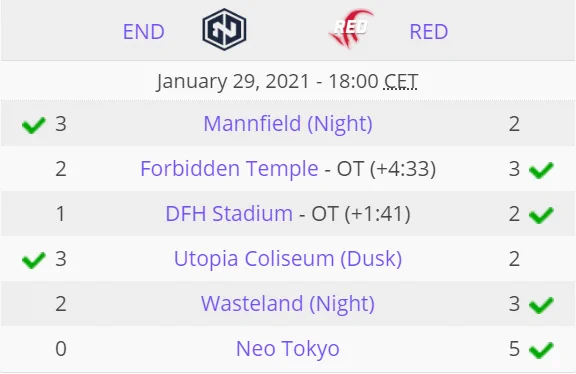This screenshot has height=374, width=576.
Task: Open the Forbidden Temple map link
Action: [229, 169]
